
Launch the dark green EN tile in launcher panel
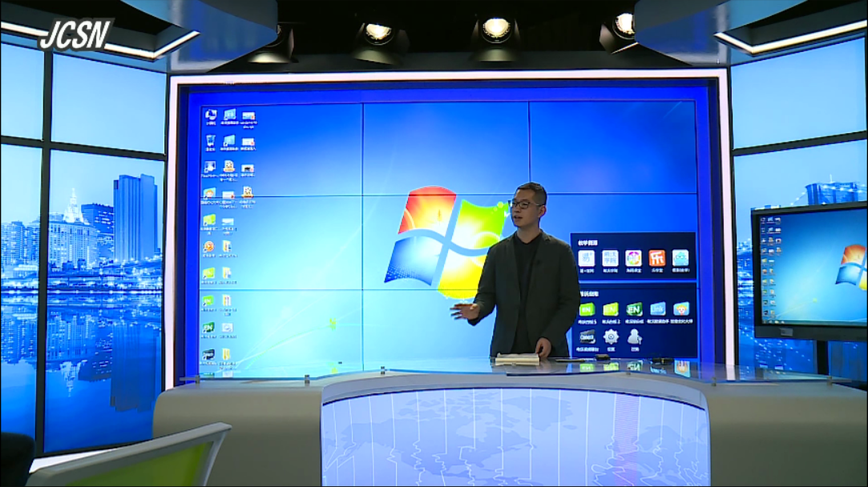tap(634, 310)
